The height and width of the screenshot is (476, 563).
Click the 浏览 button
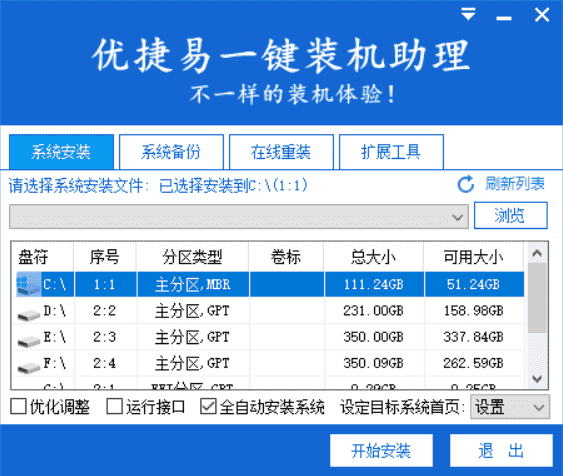click(x=511, y=215)
